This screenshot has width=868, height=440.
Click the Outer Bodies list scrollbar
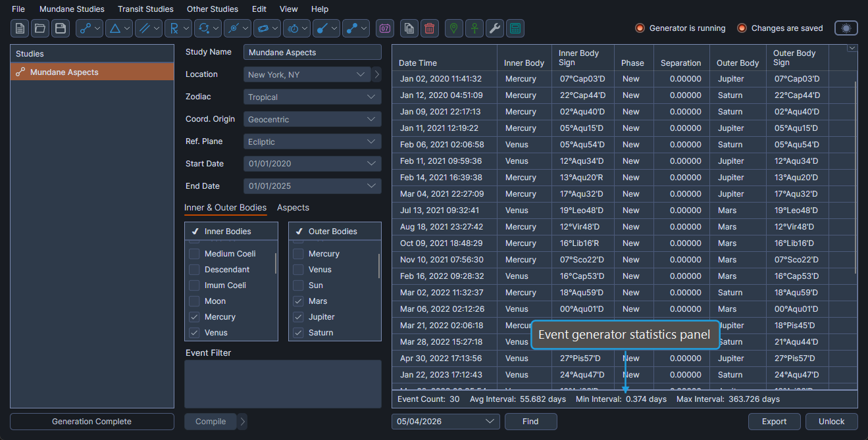point(380,266)
